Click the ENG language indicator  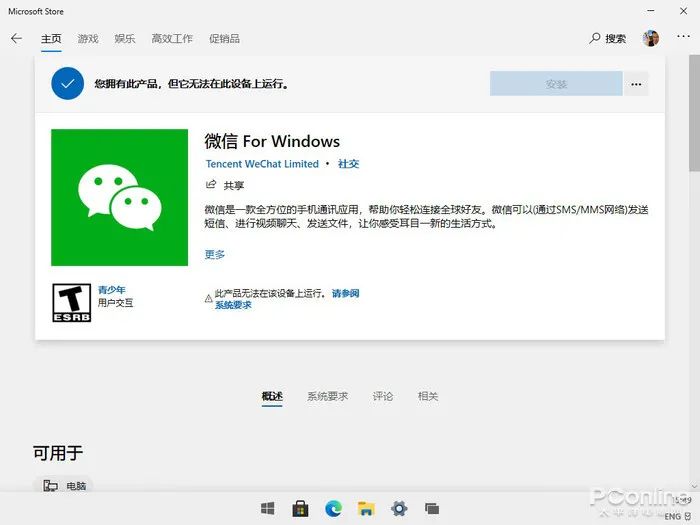[x=672, y=517]
